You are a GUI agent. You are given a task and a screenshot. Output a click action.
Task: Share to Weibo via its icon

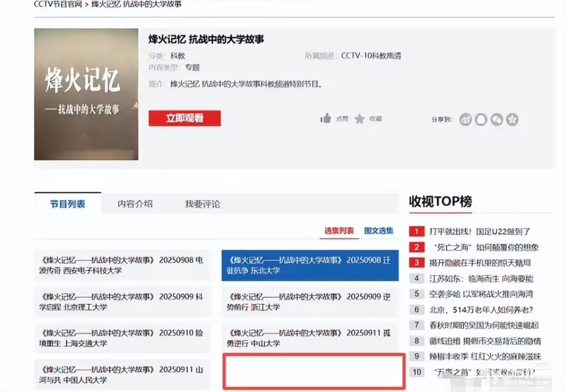[466, 120]
